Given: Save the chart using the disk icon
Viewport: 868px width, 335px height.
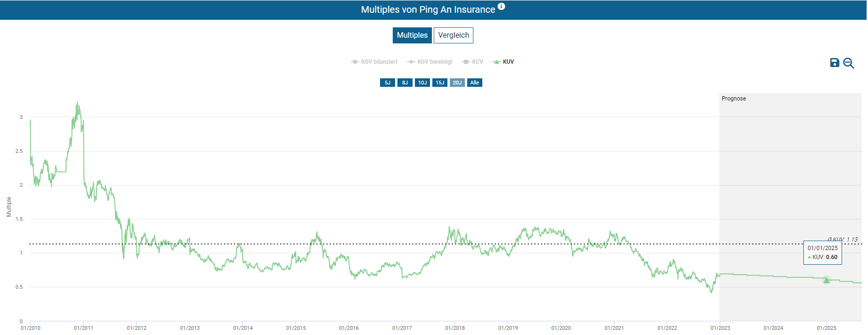Looking at the screenshot, I should click(x=834, y=63).
